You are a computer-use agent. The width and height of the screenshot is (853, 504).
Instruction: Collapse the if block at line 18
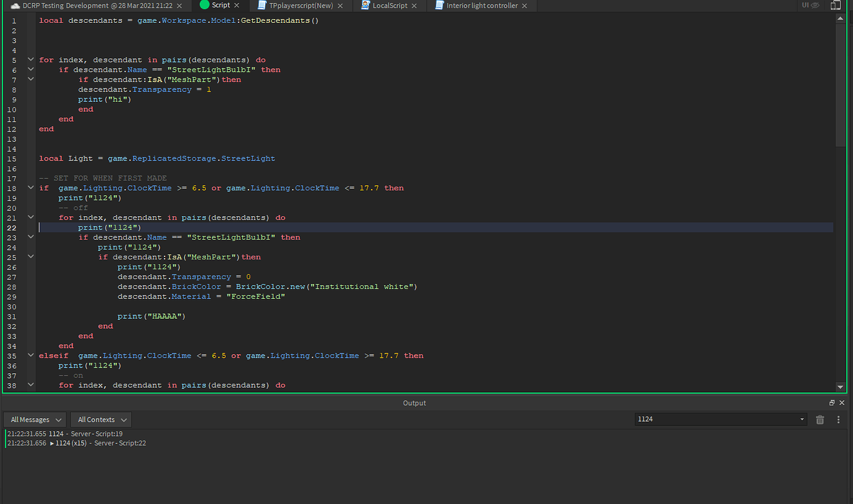[x=31, y=188]
